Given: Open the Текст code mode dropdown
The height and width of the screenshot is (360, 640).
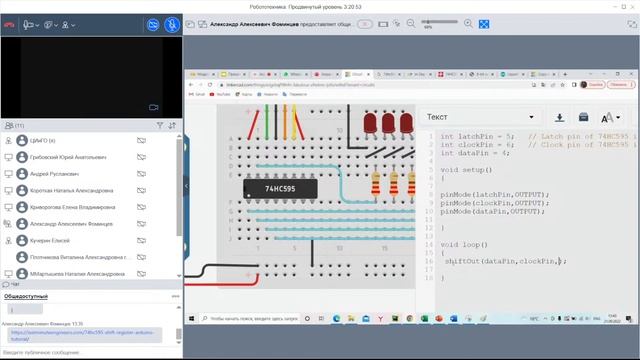Looking at the screenshot, I should pos(480,117).
